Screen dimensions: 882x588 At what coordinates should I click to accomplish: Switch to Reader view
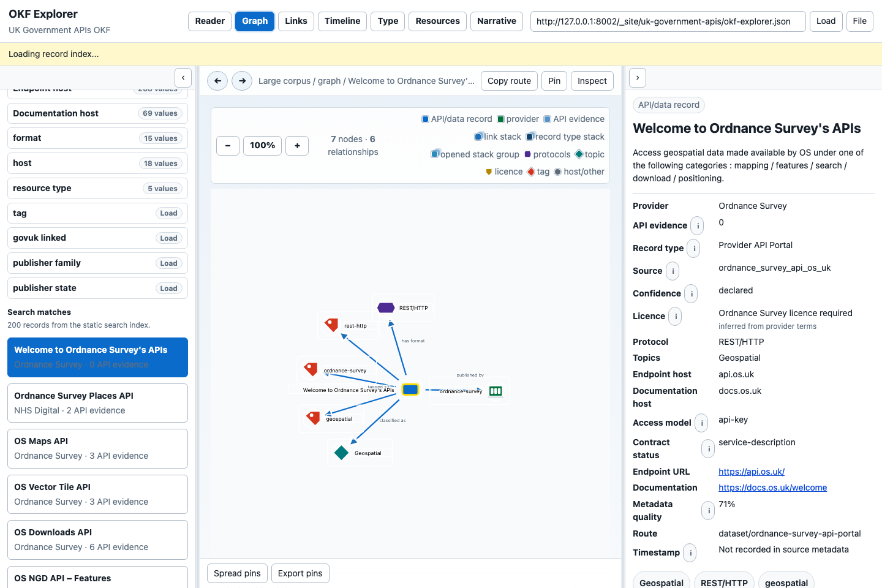[x=210, y=21]
